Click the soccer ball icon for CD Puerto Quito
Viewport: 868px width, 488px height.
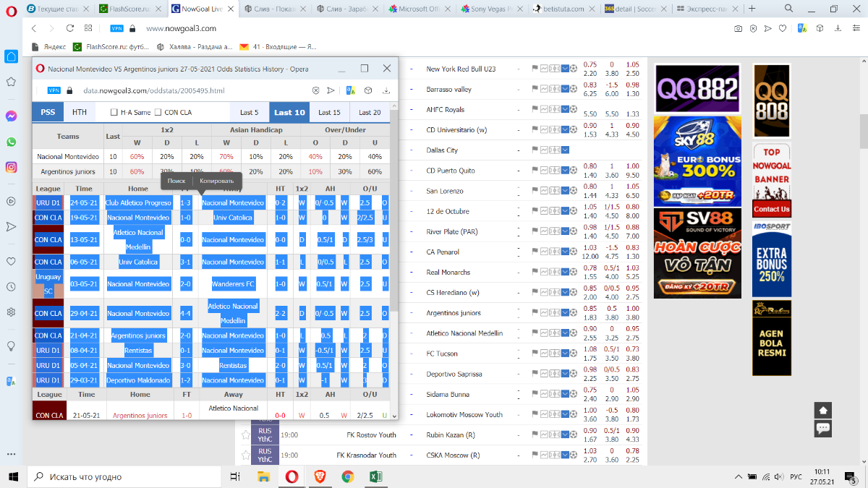click(x=573, y=171)
